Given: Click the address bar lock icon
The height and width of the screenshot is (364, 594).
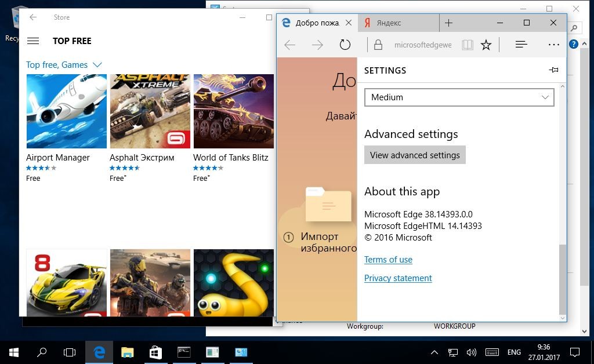Looking at the screenshot, I should click(x=378, y=45).
